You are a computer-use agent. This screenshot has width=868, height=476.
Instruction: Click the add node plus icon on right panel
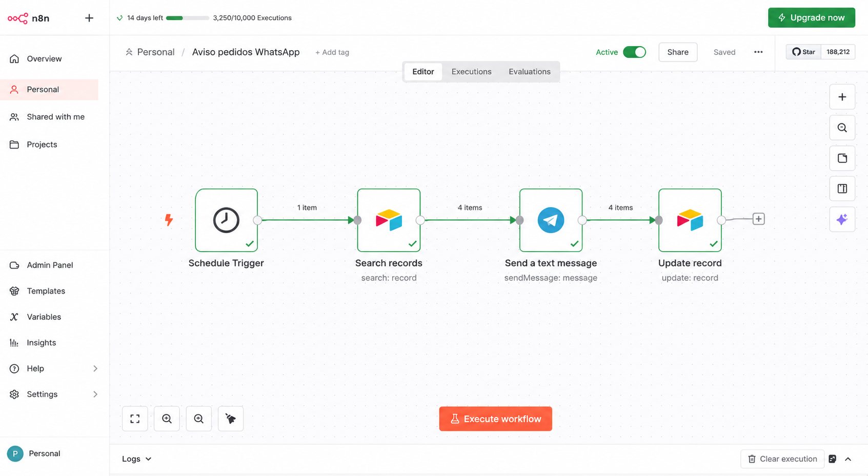842,97
